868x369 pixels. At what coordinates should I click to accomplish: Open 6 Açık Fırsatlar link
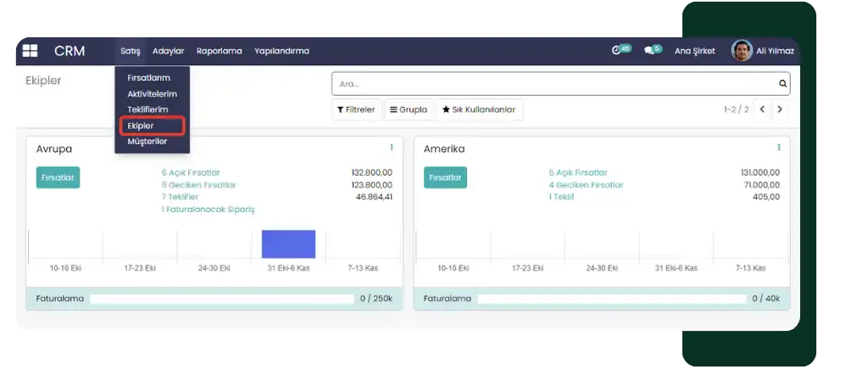coord(191,173)
